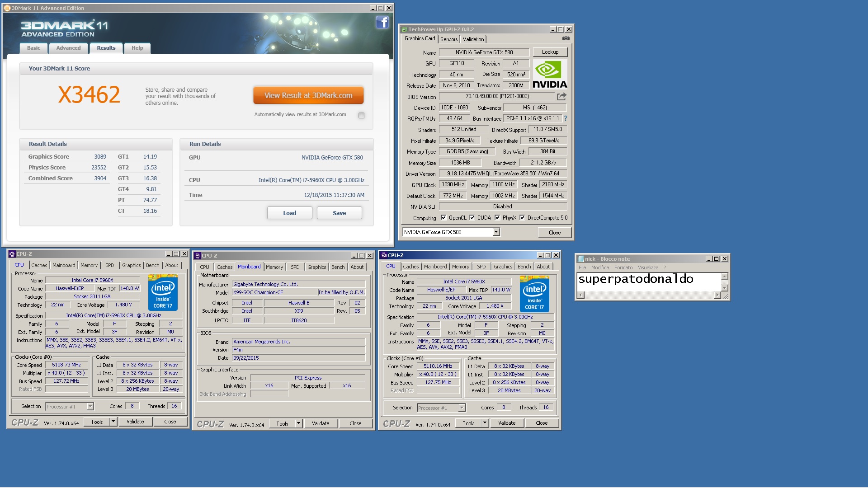Switch to Sensors tab in GPU-Z
The image size is (868, 488).
pos(449,39)
